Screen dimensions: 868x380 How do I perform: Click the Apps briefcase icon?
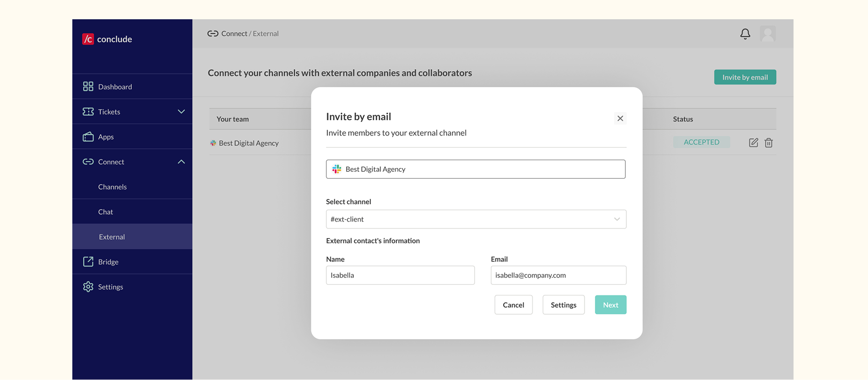click(88, 136)
